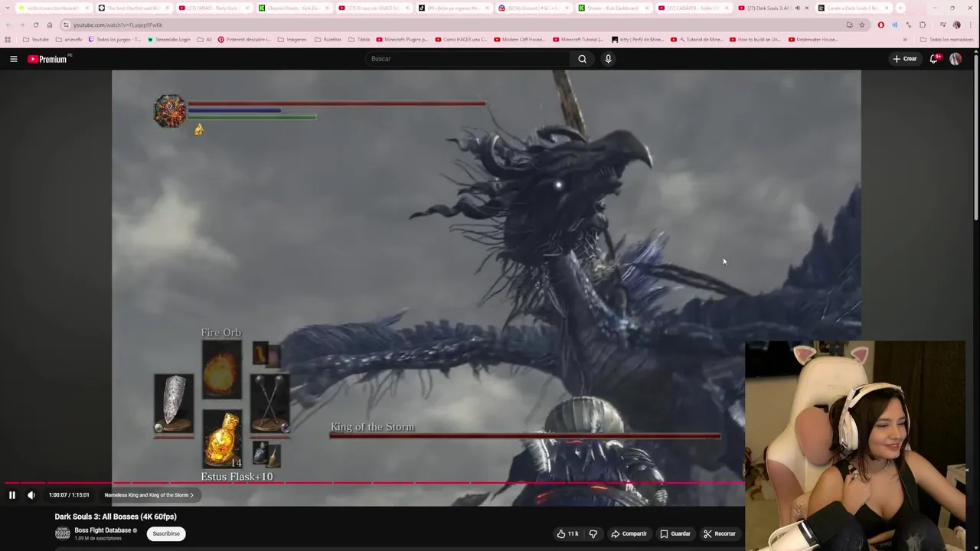This screenshot has height=551, width=980.
Task: Open the Modern Cliff House bookmark
Action: pyautogui.click(x=520, y=39)
